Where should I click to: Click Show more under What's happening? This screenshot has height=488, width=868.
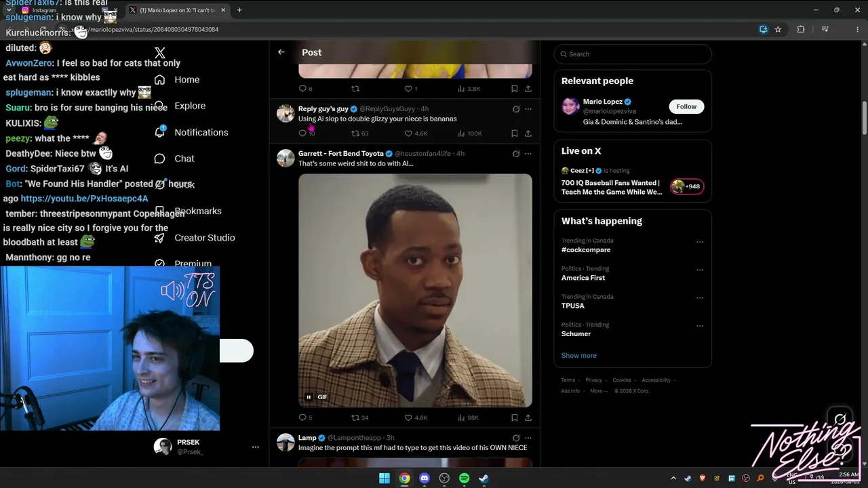click(579, 355)
